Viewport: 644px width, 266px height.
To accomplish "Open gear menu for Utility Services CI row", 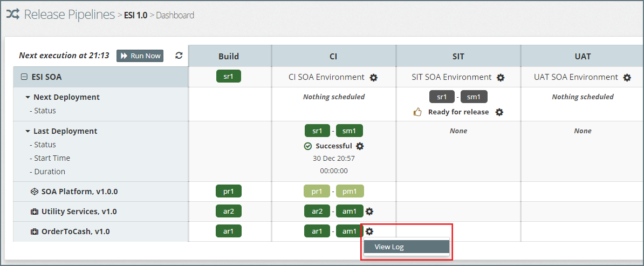I will [369, 212].
